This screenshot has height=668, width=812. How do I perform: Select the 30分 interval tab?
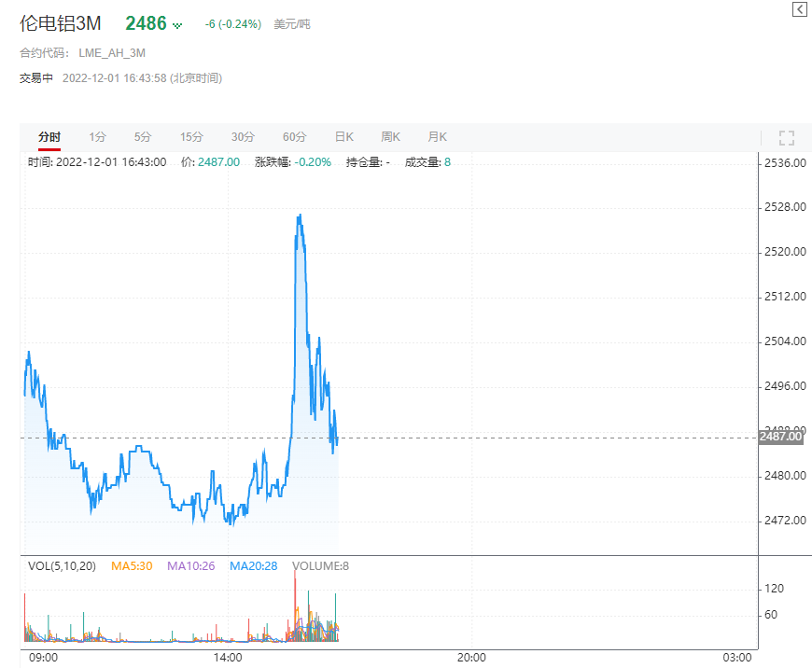pos(243,136)
